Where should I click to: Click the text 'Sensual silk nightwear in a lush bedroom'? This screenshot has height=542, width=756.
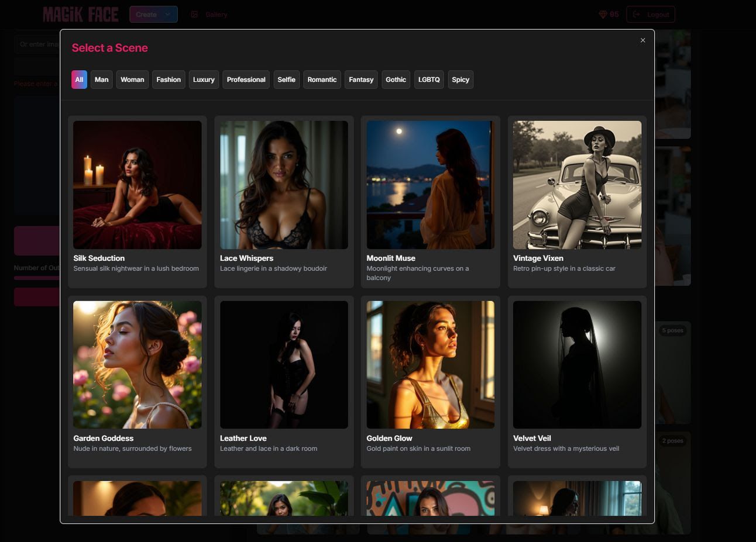(136, 268)
